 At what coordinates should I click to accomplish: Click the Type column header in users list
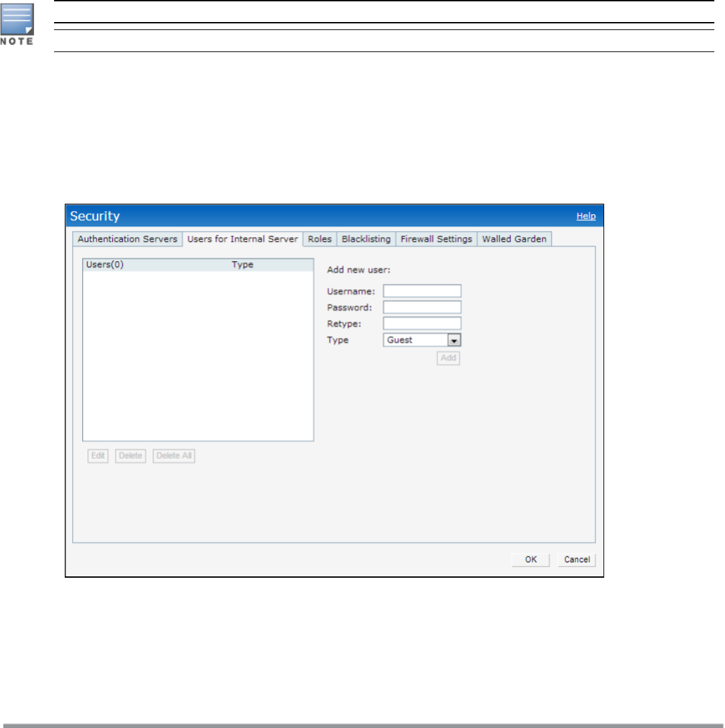pos(242,264)
